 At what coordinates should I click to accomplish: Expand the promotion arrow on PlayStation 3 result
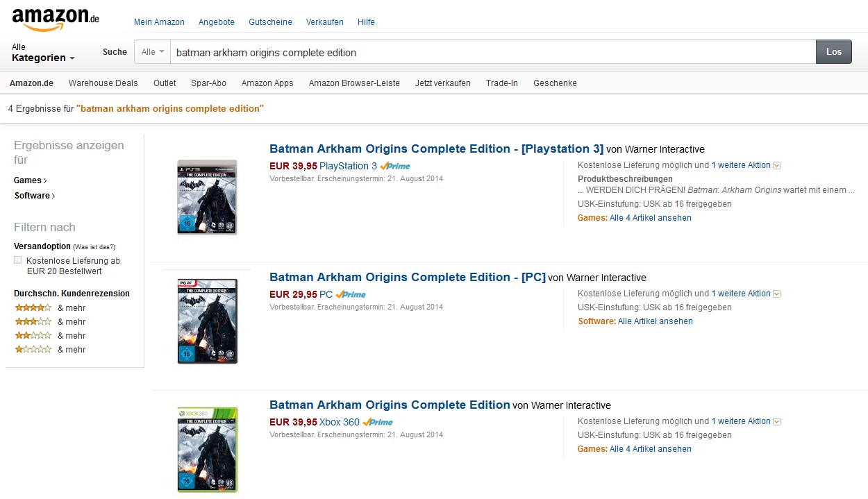pyautogui.click(x=777, y=165)
